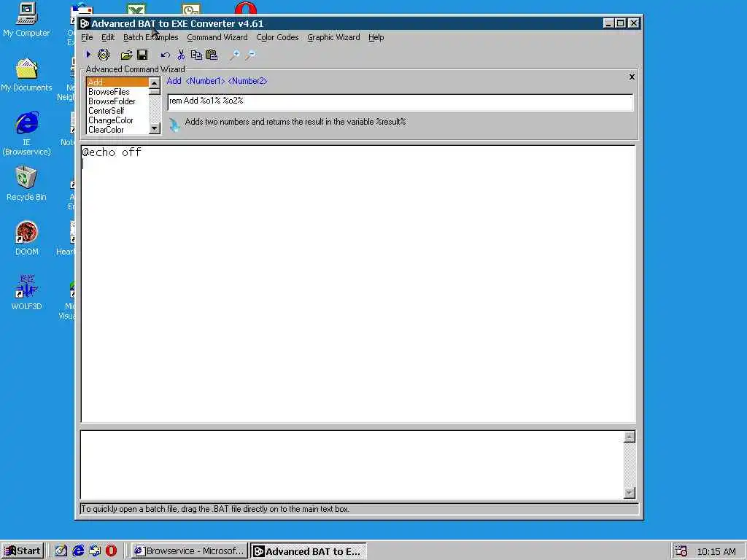Click the status bar hint text

[215, 509]
